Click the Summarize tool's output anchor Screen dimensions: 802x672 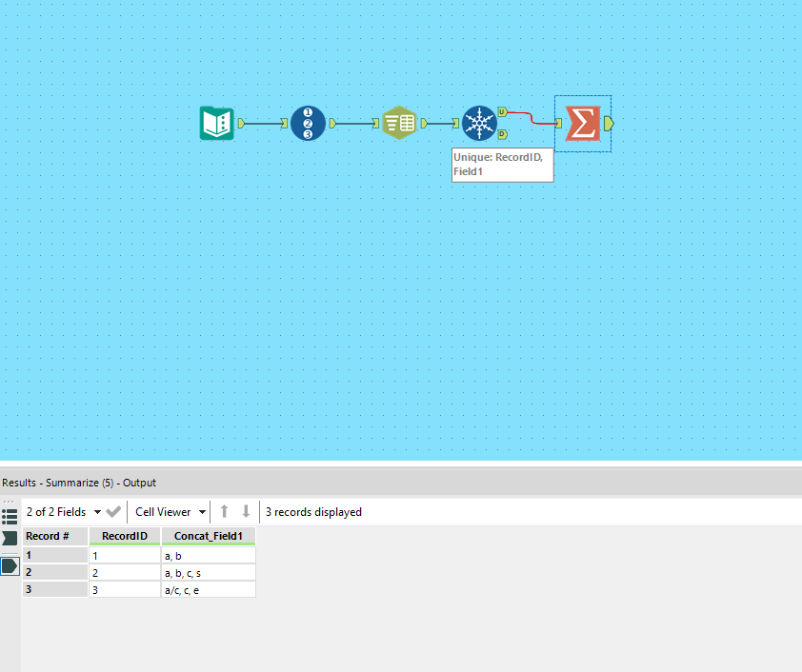tap(609, 123)
